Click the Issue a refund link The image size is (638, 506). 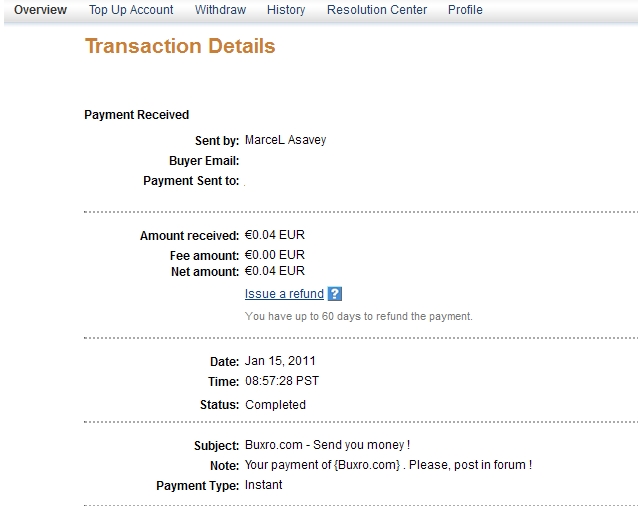284,294
